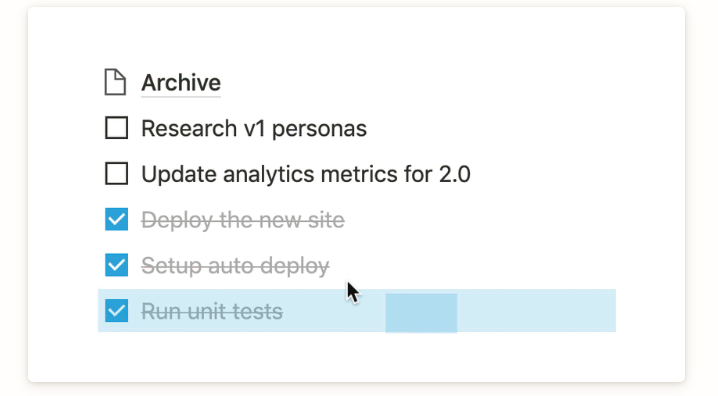The image size is (718, 396).
Task: Click the Research v1 personas text
Action: coord(254,129)
